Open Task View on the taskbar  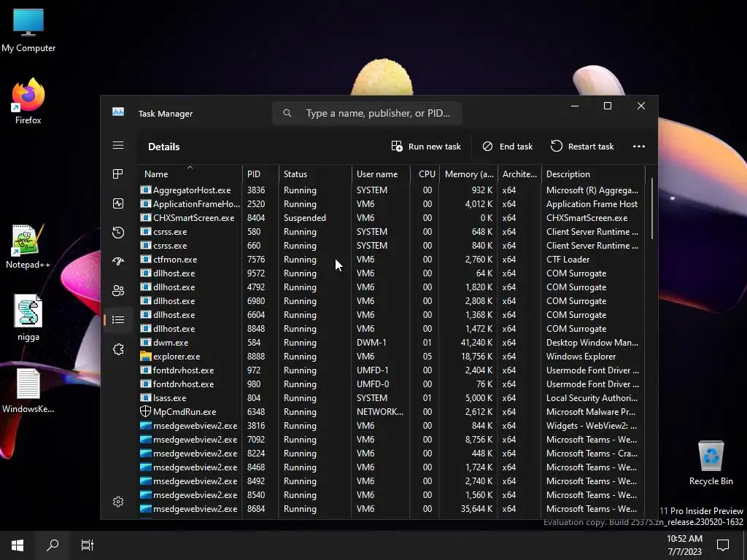88,545
